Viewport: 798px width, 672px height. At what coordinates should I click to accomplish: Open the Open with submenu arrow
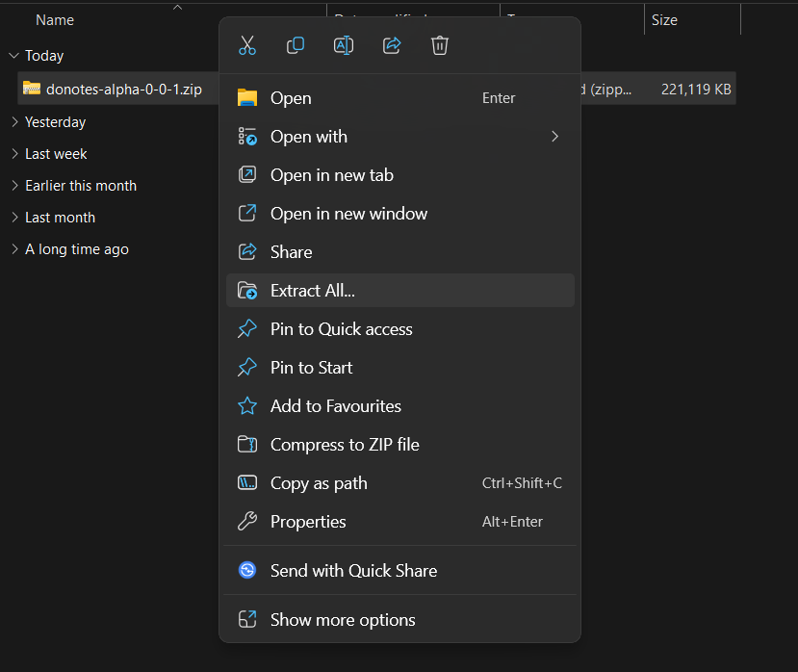tap(554, 137)
